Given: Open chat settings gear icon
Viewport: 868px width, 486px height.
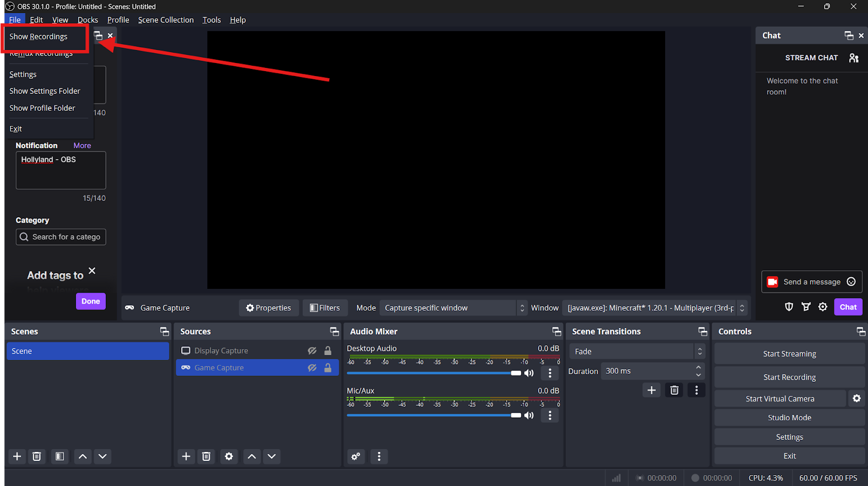Looking at the screenshot, I should click(823, 307).
